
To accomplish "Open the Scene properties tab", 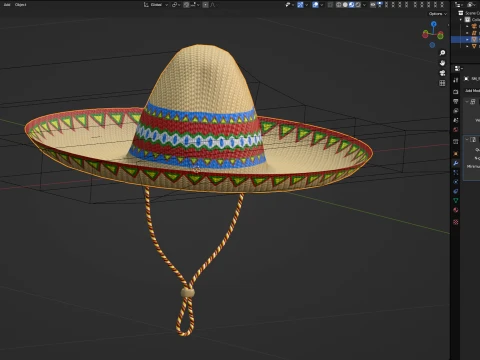I will (456, 120).
